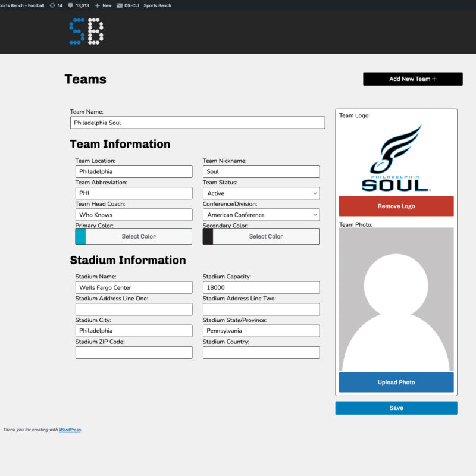Viewport: 476px width, 476px height.
Task: Expand the Conference/Division dropdown
Action: (x=261, y=215)
